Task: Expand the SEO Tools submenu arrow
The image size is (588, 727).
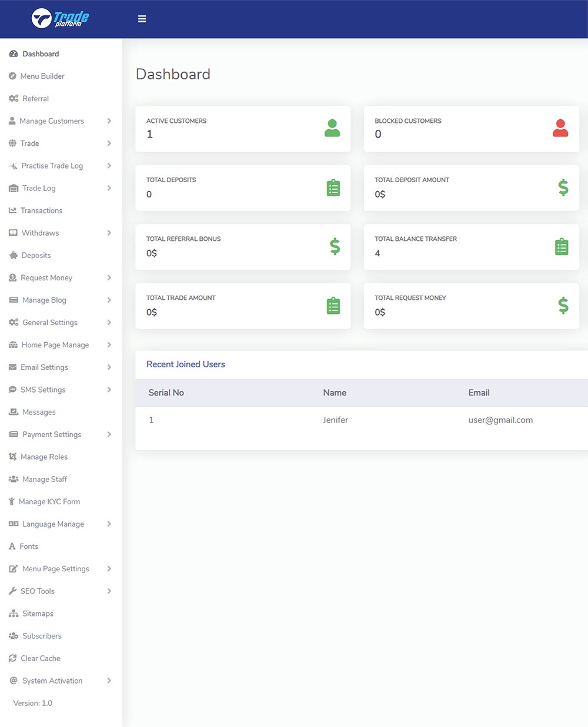Action: click(x=109, y=591)
